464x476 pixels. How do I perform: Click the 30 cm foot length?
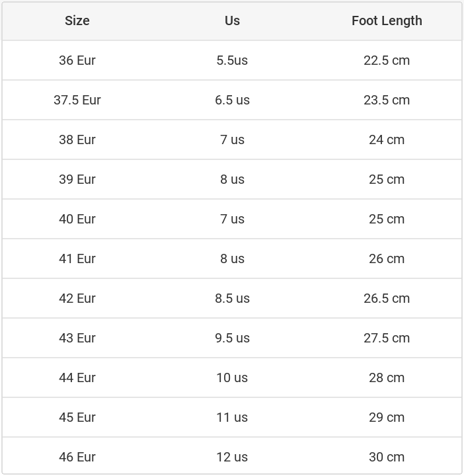click(x=387, y=457)
